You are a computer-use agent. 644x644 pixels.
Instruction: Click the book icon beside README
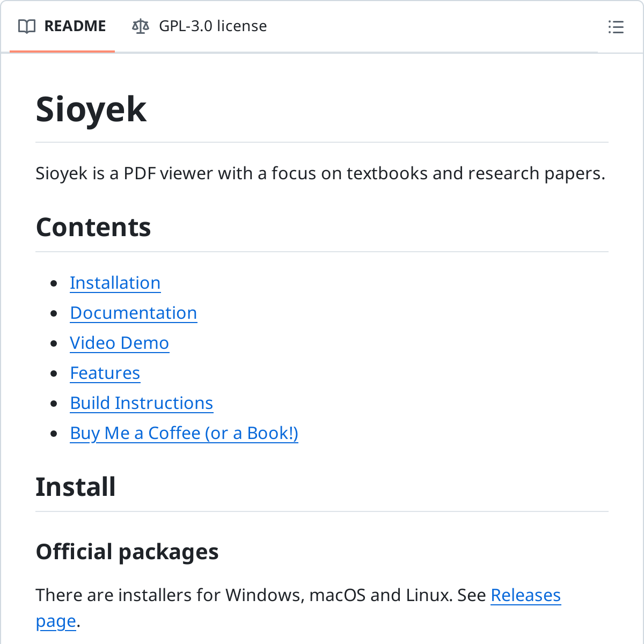click(x=27, y=26)
